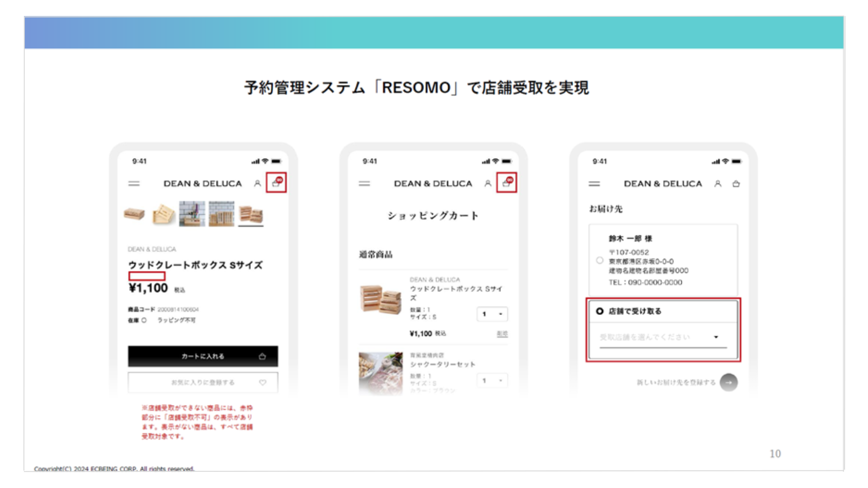Select first wood crate thumbnail image
The height and width of the screenshot is (488, 868).
134,214
